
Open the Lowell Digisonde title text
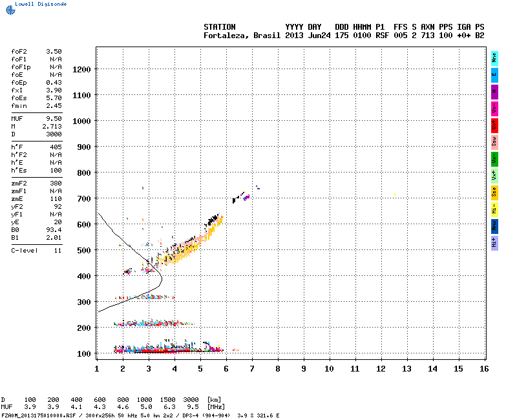click(41, 4)
